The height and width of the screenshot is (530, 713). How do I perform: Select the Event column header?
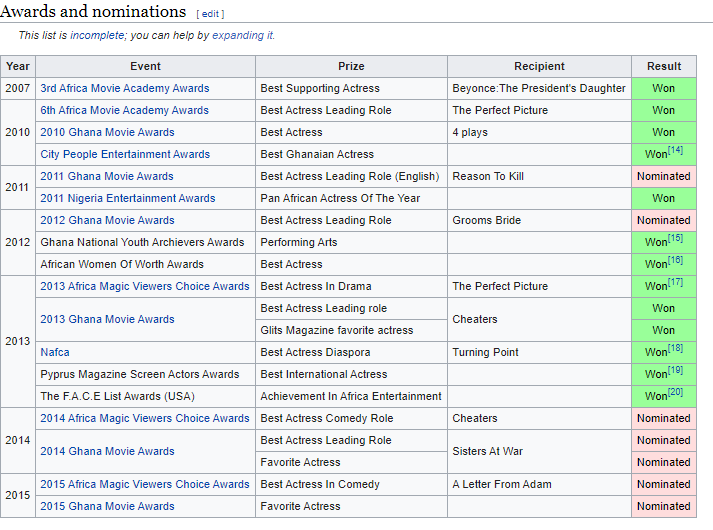click(x=146, y=66)
